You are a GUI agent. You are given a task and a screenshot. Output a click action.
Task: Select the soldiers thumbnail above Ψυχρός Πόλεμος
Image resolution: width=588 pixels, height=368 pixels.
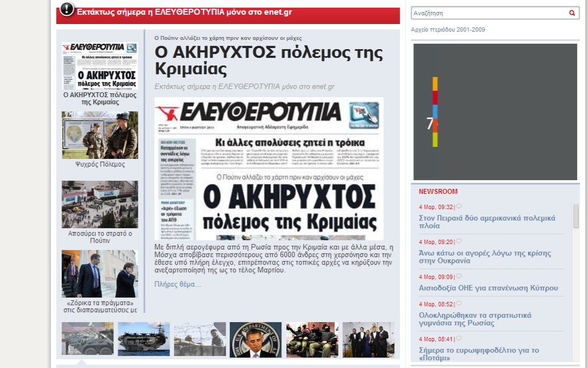(x=100, y=135)
